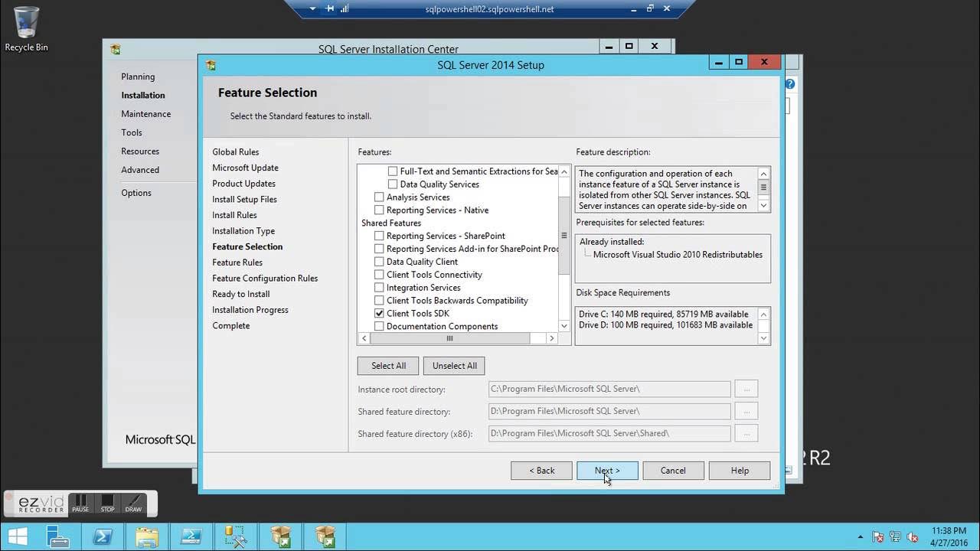Check the Documentation Components feature

[x=379, y=327]
